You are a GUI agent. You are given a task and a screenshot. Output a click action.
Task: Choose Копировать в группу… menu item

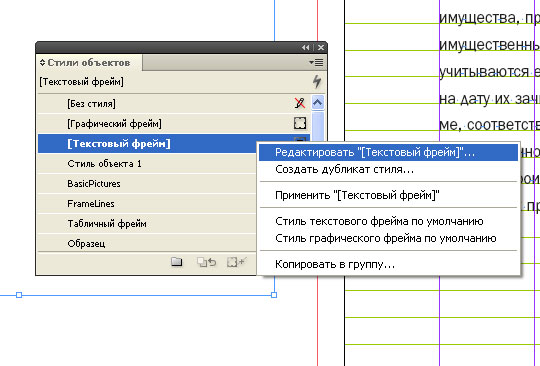pyautogui.click(x=388, y=264)
